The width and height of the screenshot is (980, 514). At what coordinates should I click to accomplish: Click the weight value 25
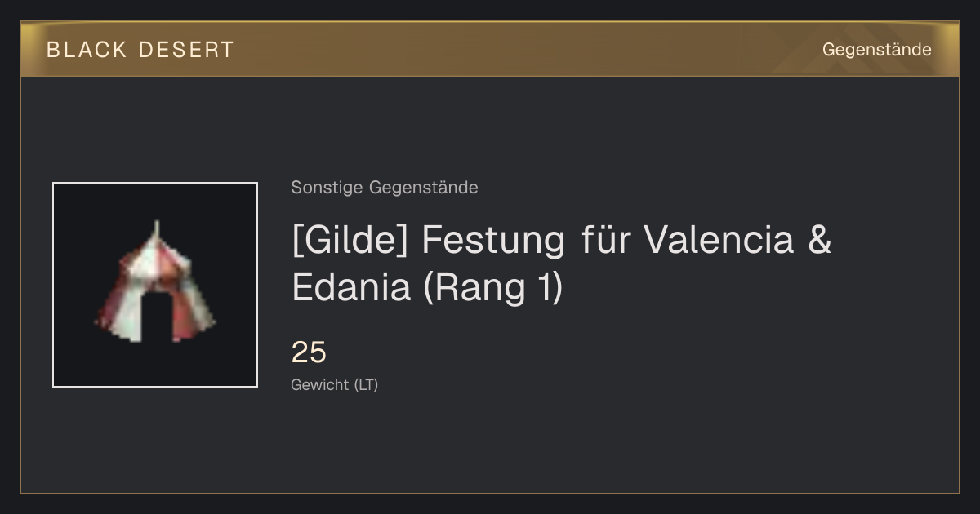pyautogui.click(x=309, y=352)
